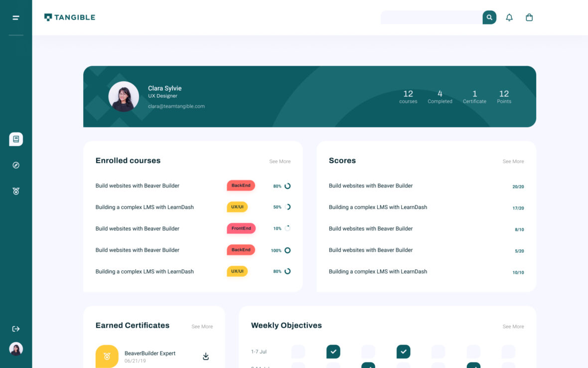Screen dimensions: 588x368
Task: Toggle the sidebar with the hamburger icon
Action: tap(15, 16)
